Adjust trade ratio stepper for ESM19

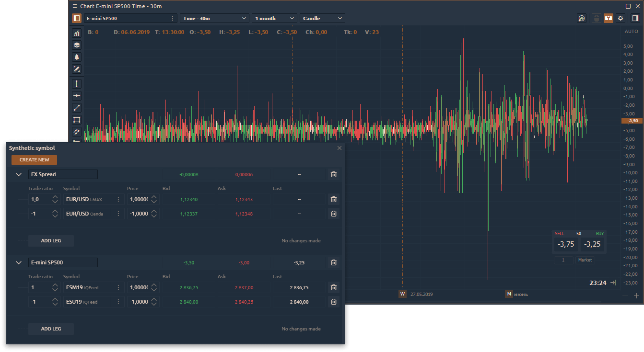click(x=55, y=287)
